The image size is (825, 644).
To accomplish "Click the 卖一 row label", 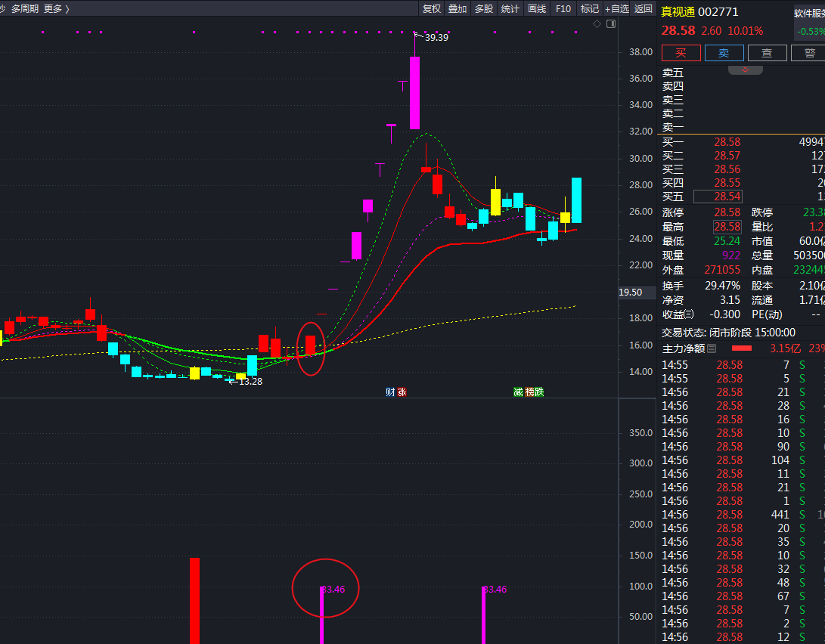I will 673,127.
